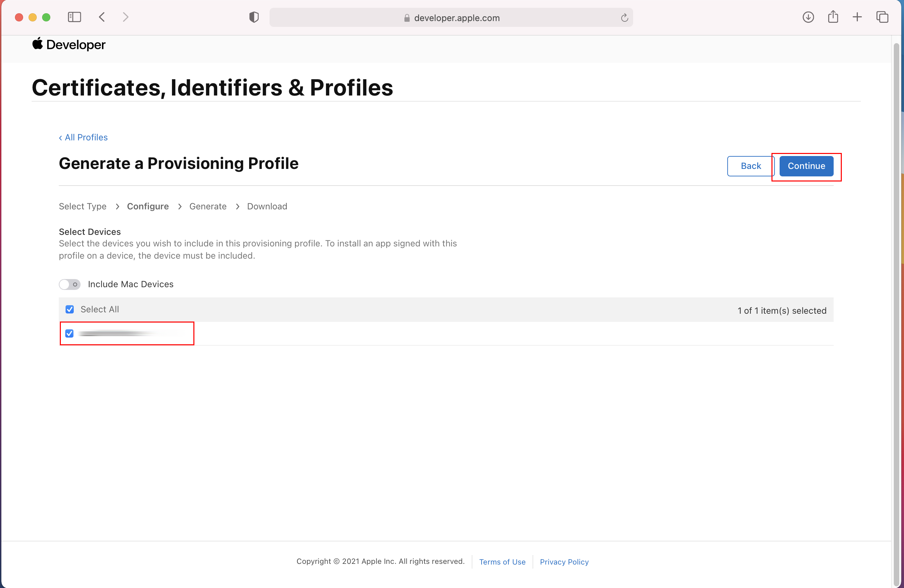Open the Share sheet icon
This screenshot has height=588, width=904.
click(x=833, y=17)
